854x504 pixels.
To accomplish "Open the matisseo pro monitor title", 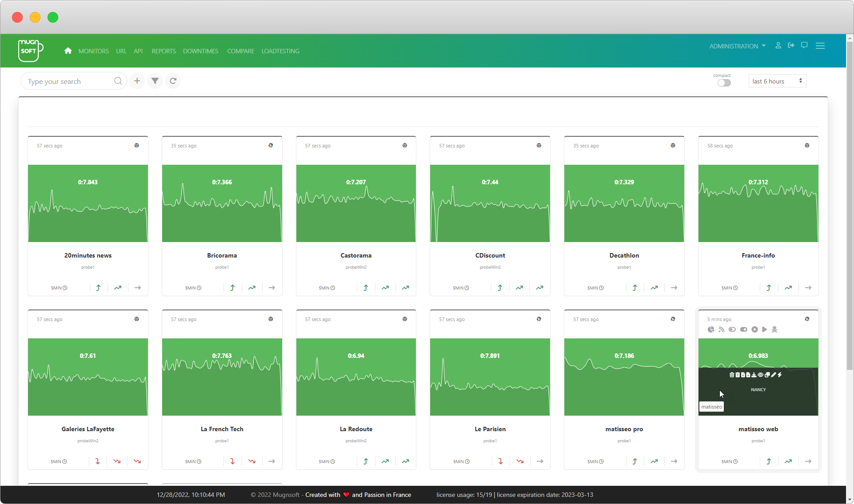I will [624, 429].
